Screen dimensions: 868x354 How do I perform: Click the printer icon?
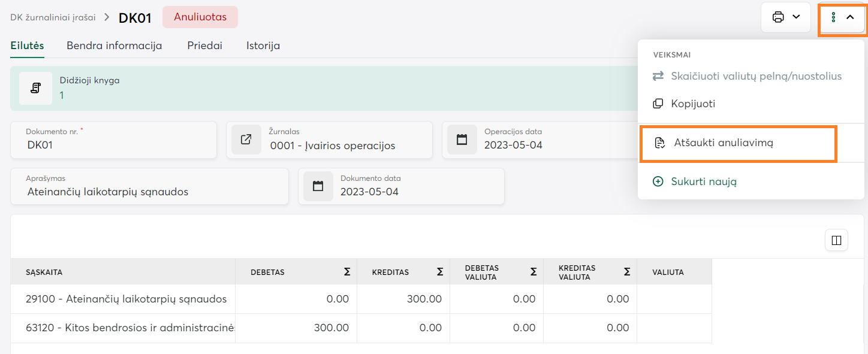[778, 17]
